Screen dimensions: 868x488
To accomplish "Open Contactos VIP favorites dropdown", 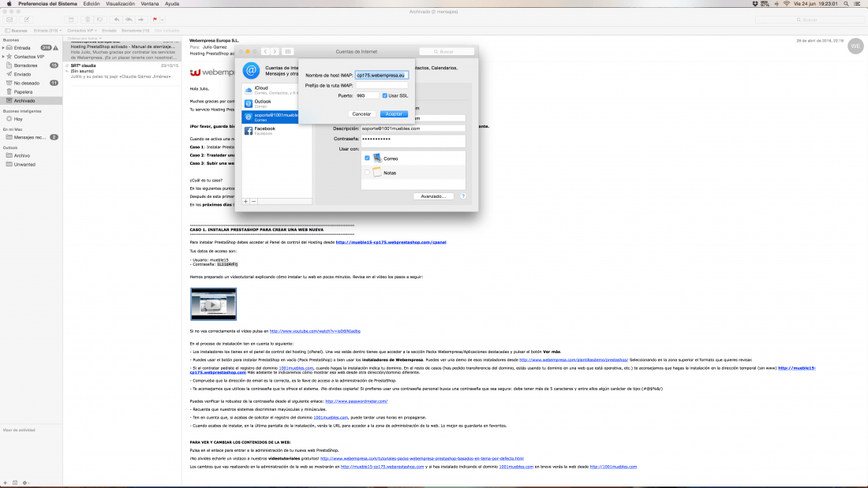I will (x=82, y=31).
